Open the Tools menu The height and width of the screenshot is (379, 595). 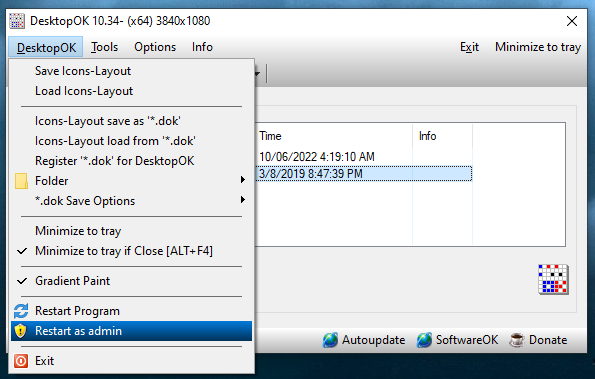point(104,47)
